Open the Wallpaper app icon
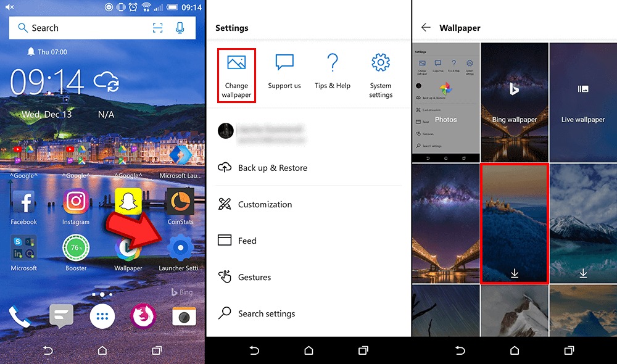 pos(128,250)
